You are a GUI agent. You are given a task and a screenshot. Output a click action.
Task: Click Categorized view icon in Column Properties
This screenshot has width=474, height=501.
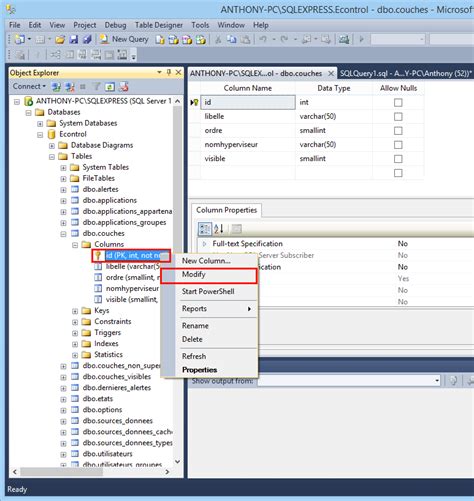205,229
